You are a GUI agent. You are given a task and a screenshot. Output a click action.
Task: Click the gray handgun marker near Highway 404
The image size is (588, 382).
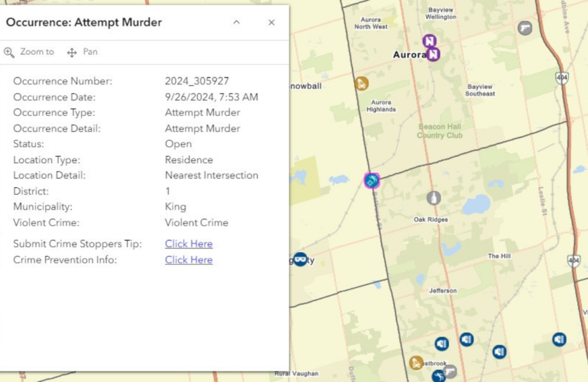point(525,28)
